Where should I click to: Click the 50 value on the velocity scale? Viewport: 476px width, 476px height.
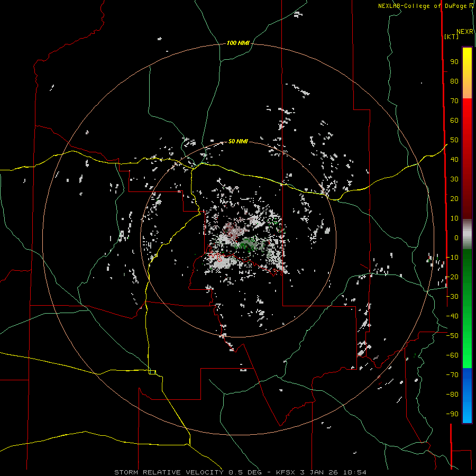[454, 140]
